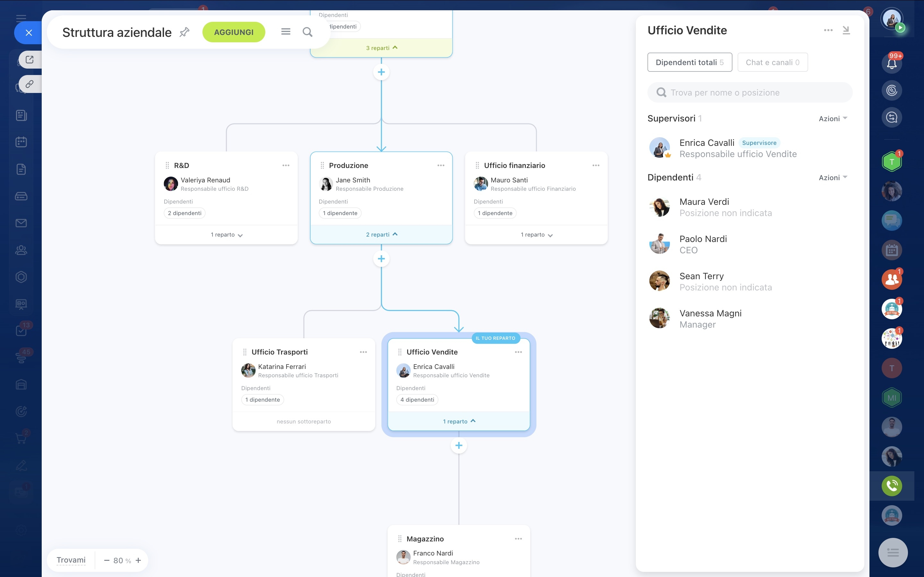Collapse the Ufficio Vendite side panel
Screen dimensions: 924x577
[x=846, y=30]
